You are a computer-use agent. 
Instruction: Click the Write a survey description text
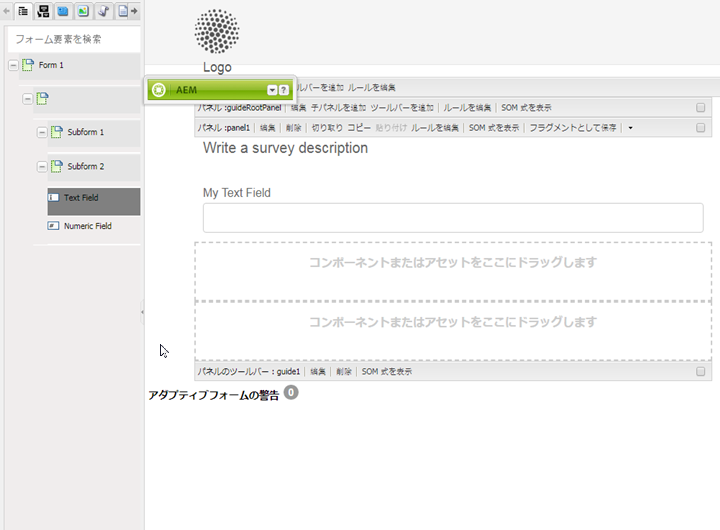click(x=285, y=148)
